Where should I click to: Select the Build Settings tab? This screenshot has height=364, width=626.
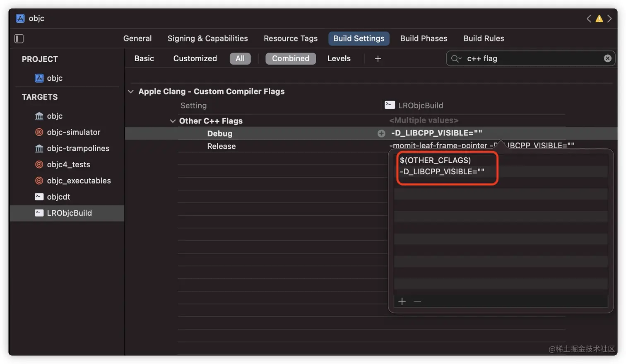(359, 38)
